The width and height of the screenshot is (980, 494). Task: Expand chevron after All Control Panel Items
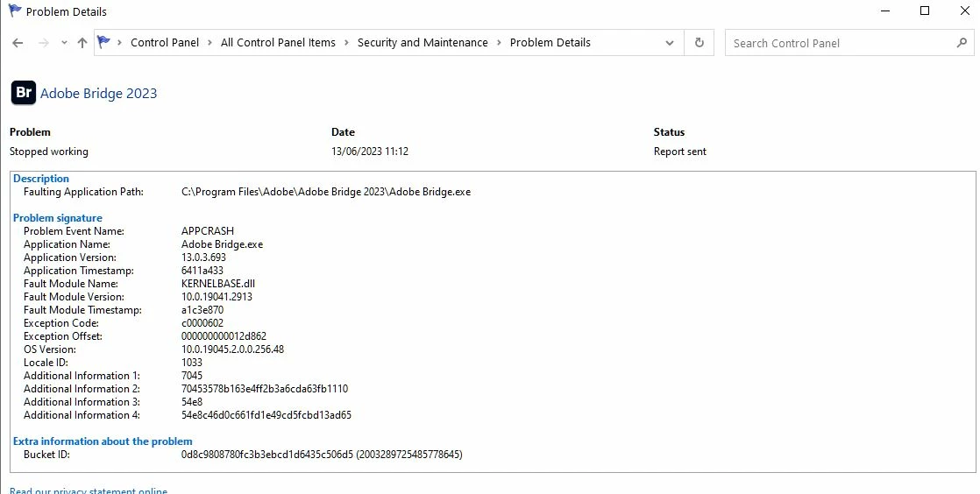tap(346, 42)
